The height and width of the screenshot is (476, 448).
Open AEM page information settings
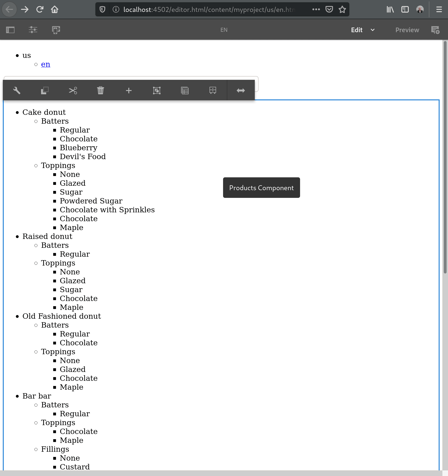33,30
